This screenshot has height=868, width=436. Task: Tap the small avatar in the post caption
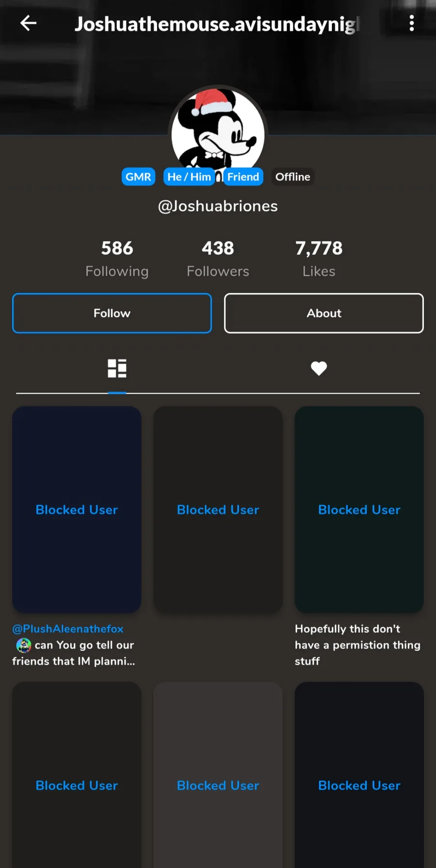pyautogui.click(x=24, y=645)
